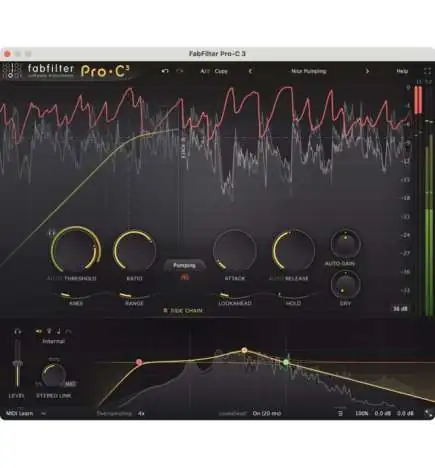435x468 pixels.
Task: Select the yellow peak filter node
Action: coord(244,350)
